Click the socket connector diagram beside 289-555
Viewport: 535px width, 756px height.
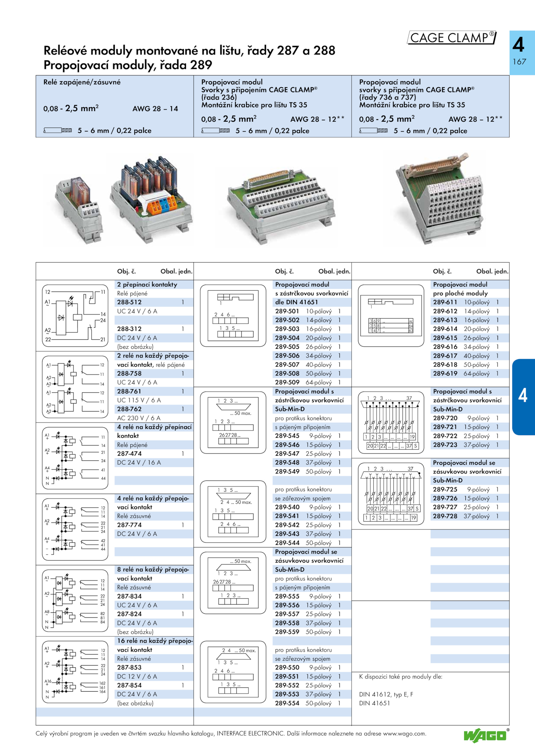coord(233,583)
